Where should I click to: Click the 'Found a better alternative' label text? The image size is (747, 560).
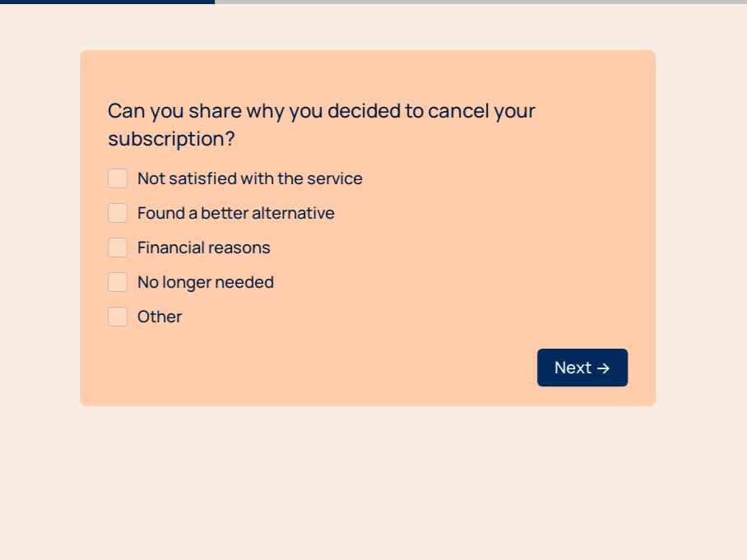[x=235, y=213]
